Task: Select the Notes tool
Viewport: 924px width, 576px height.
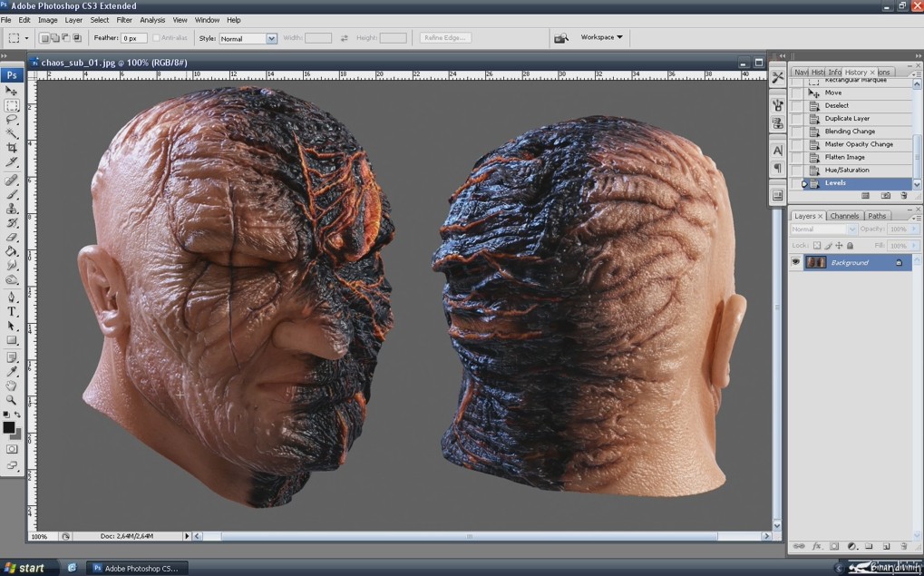Action: tap(11, 358)
